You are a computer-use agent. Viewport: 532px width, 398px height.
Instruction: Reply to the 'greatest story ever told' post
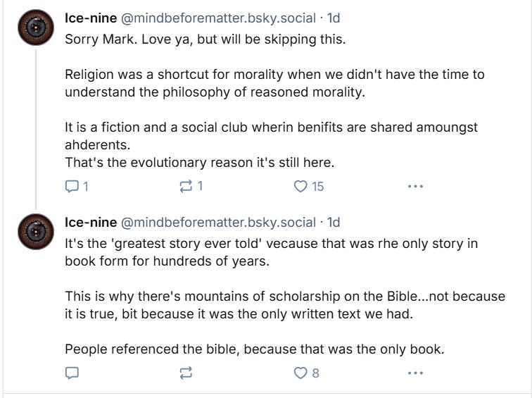(72, 373)
